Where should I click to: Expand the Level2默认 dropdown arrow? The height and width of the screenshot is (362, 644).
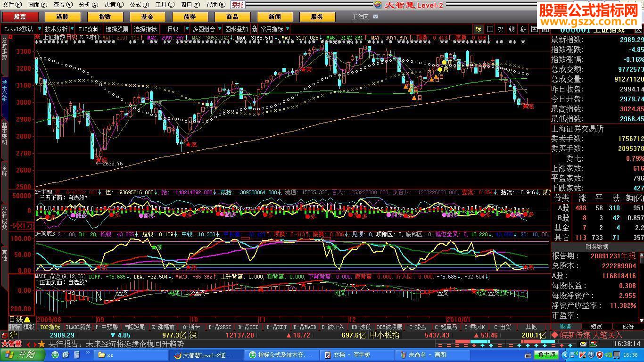pyautogui.click(x=40, y=29)
